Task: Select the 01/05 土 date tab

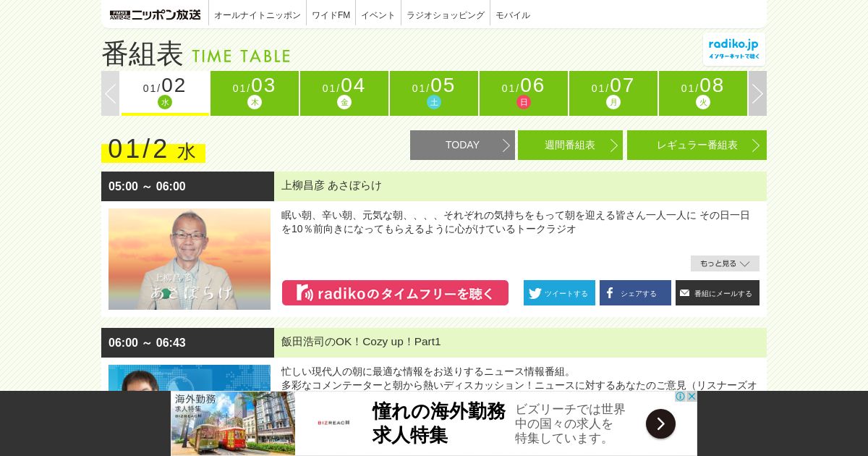Action: [434, 93]
